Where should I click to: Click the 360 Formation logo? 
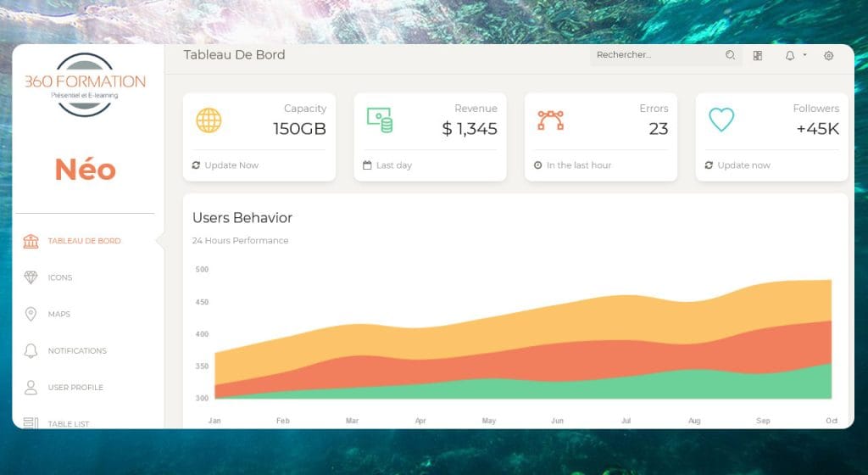point(85,85)
